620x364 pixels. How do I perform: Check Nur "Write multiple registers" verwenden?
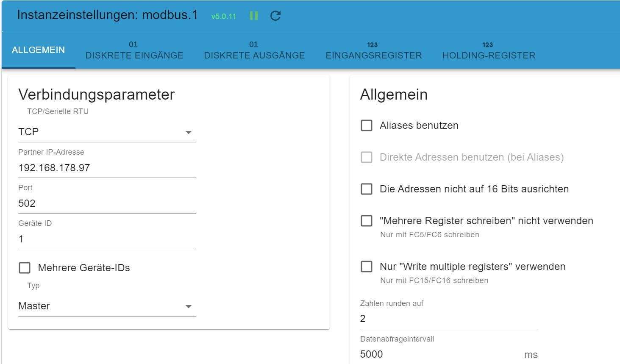click(x=367, y=267)
